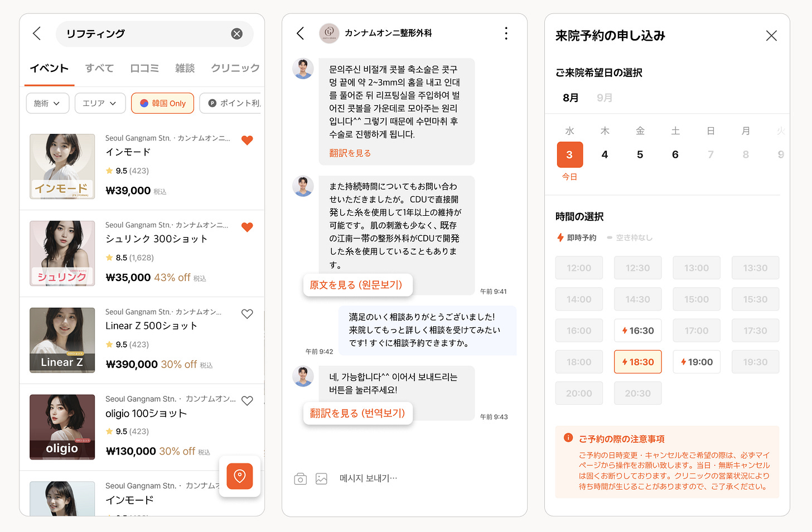Open the camera icon in chat input
The width and height of the screenshot is (812, 532).
coord(300,478)
